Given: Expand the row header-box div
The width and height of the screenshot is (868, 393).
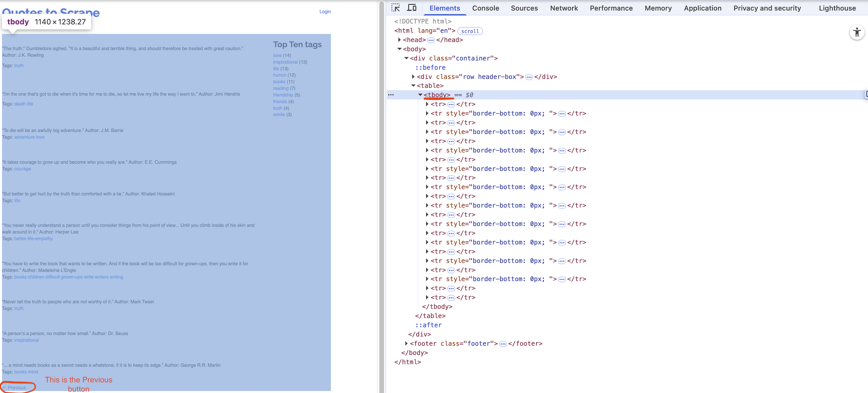Looking at the screenshot, I should click(x=413, y=77).
